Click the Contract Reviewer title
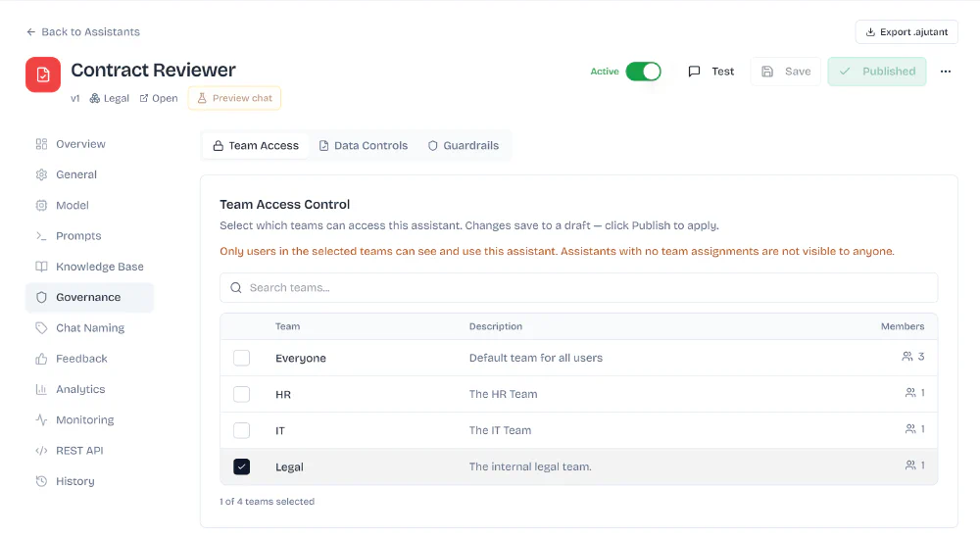980x539 pixels. tap(153, 70)
